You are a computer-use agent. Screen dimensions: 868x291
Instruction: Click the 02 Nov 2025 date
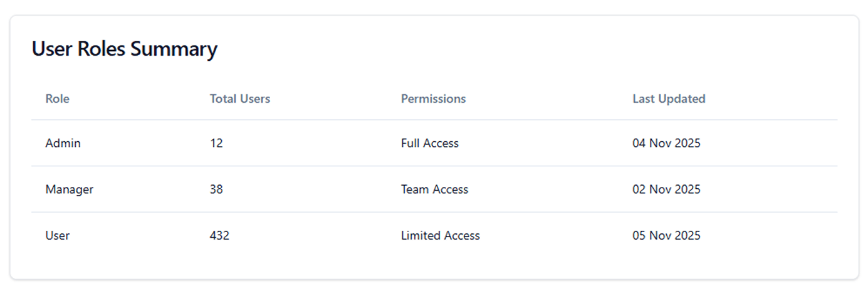tap(666, 189)
